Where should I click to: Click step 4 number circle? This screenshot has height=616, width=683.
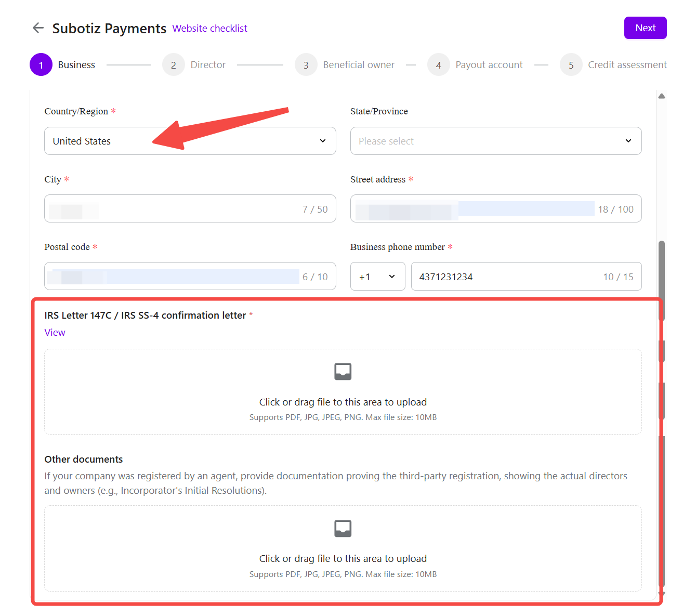(x=439, y=65)
